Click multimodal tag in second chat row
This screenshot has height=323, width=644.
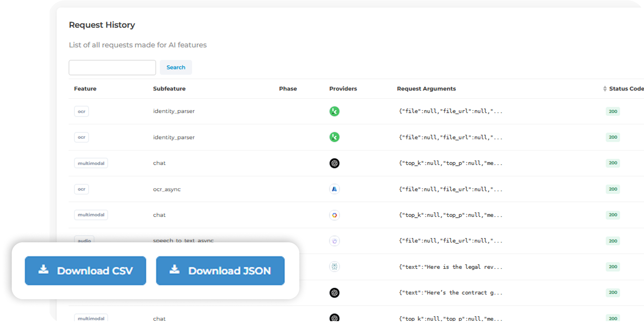coord(91,215)
